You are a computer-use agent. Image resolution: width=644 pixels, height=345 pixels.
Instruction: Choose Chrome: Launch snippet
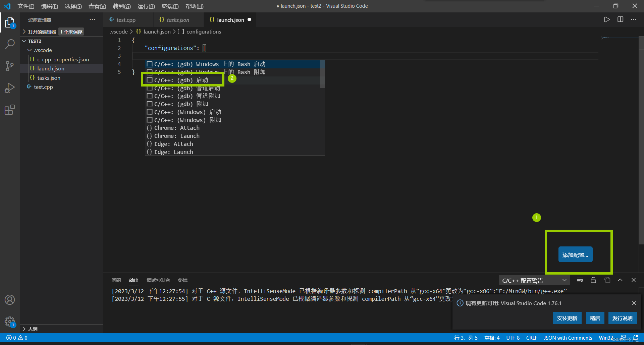coord(233,136)
